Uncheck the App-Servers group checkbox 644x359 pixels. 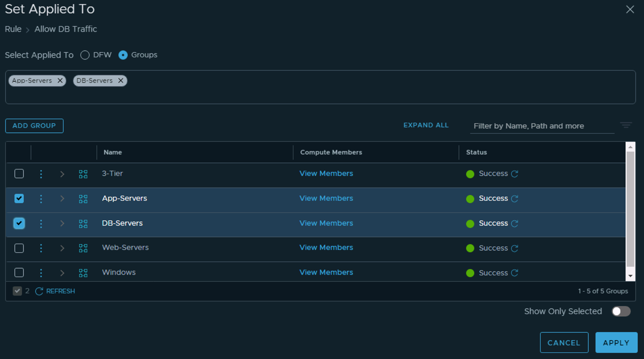click(19, 199)
